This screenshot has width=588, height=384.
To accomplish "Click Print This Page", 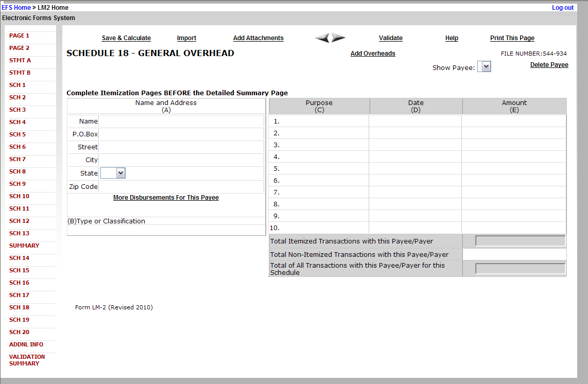I will pyautogui.click(x=512, y=38).
